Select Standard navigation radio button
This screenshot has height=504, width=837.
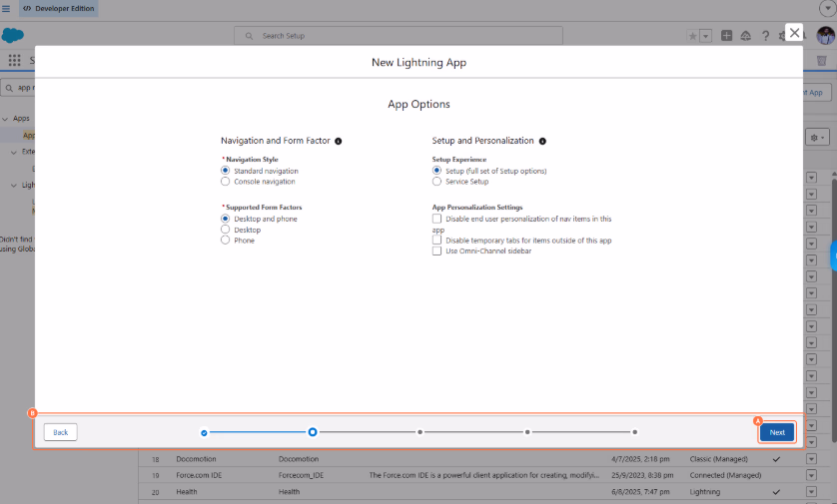[226, 171]
